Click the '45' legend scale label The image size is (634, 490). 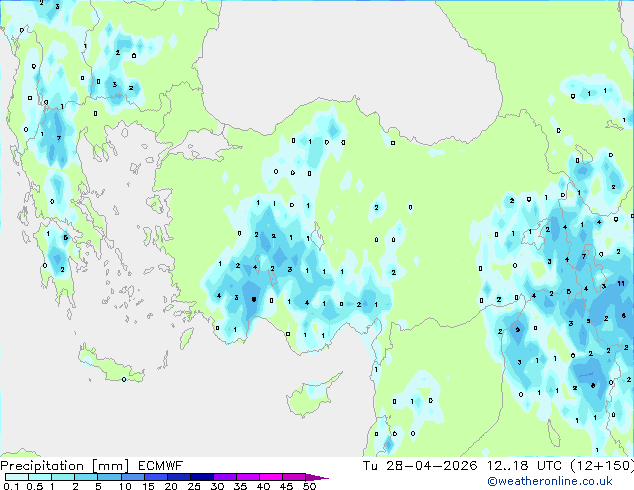click(286, 486)
